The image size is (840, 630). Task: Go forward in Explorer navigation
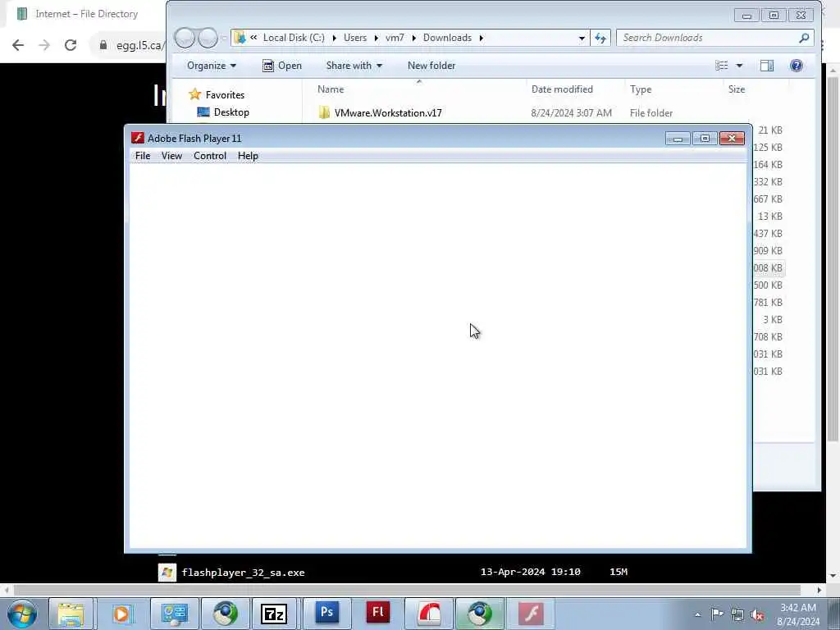point(208,38)
